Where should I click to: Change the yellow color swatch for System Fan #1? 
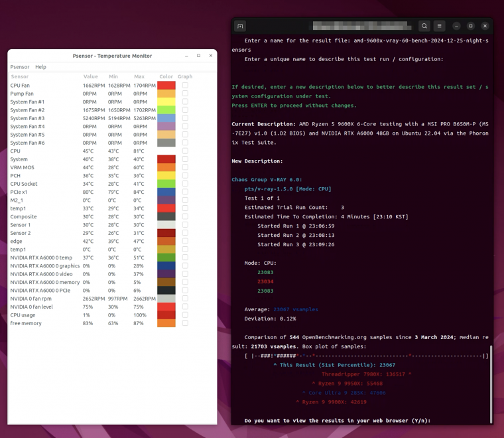pos(166,102)
